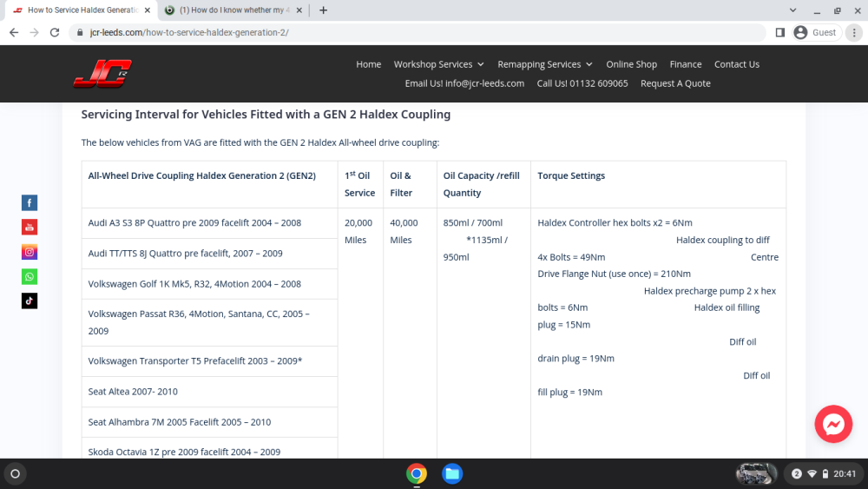
Task: Expand the Remapping Services dropdown arrow
Action: [589, 65]
